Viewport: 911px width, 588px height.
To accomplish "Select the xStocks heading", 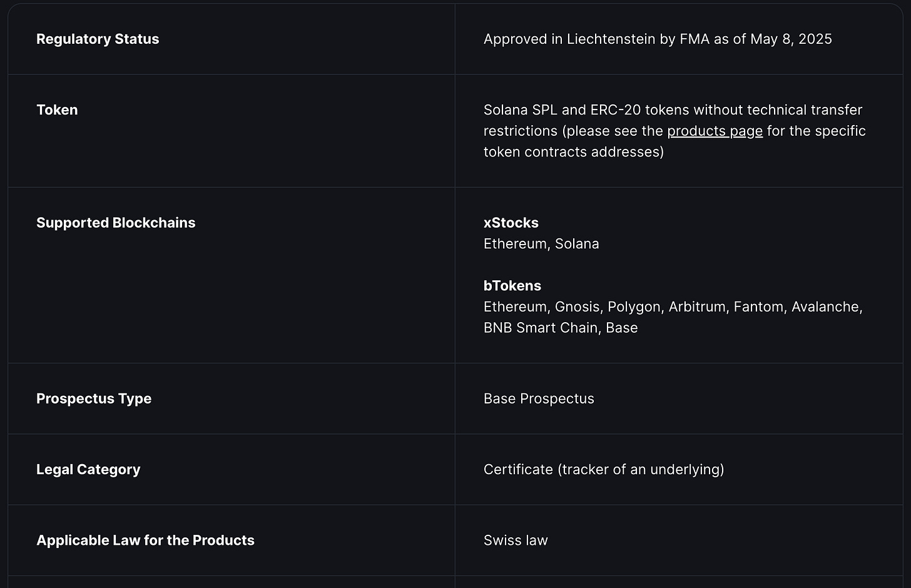I will (511, 223).
